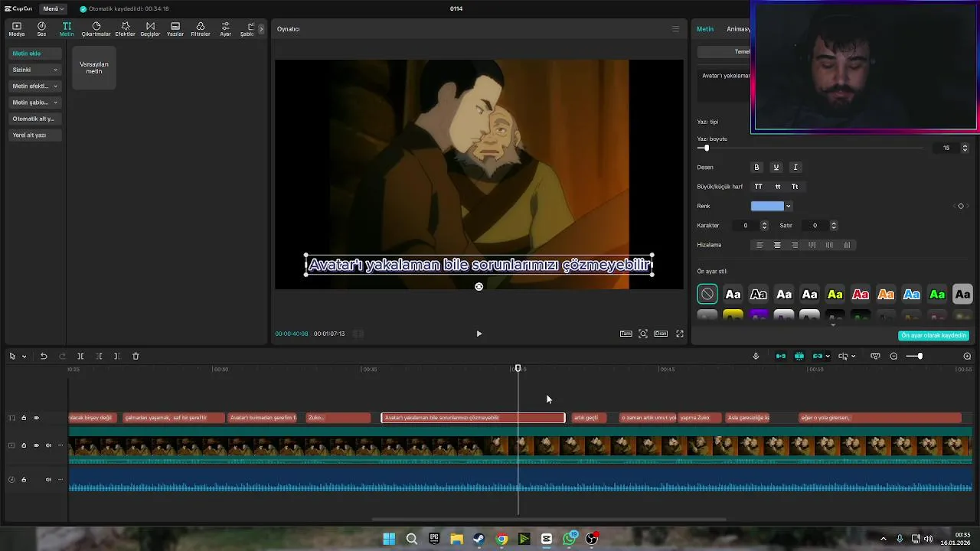The width and height of the screenshot is (980, 551).
Task: Open the Filtreler panel
Action: (x=200, y=29)
